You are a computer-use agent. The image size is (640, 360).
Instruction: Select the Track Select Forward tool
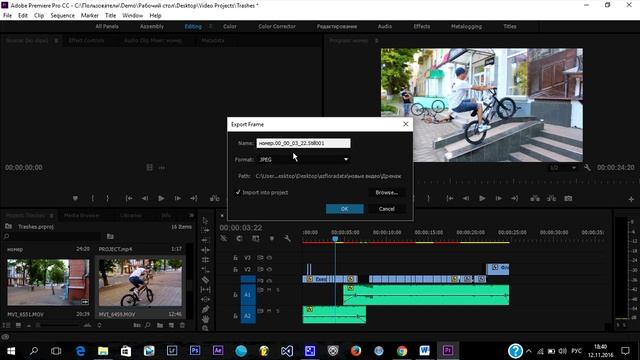[205, 230]
